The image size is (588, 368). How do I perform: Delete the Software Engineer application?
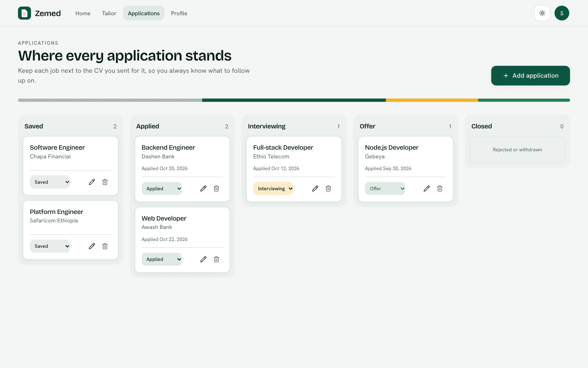tap(105, 182)
